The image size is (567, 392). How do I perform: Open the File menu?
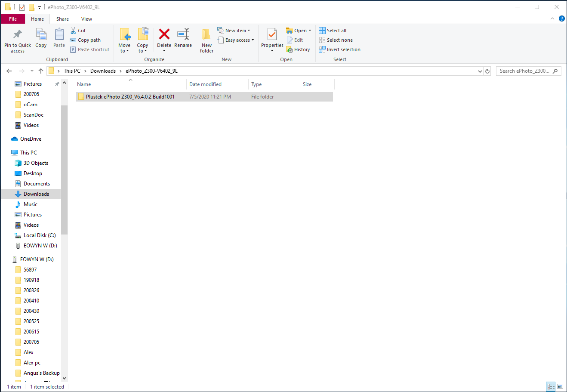13,19
